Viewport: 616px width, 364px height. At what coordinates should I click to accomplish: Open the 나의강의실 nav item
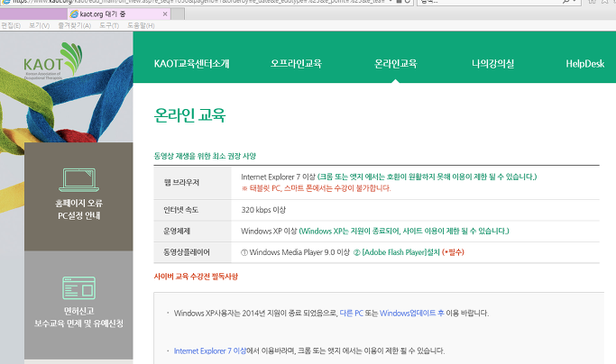coord(492,64)
